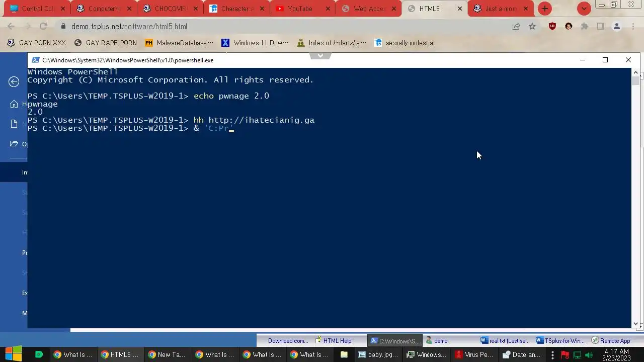Open TSplus-for-Win document in remote taskbar
Viewport: 644px width, 362px height.
click(x=560, y=340)
